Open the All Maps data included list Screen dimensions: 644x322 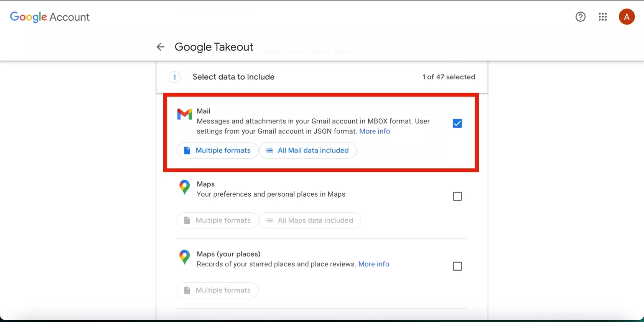[310, 220]
